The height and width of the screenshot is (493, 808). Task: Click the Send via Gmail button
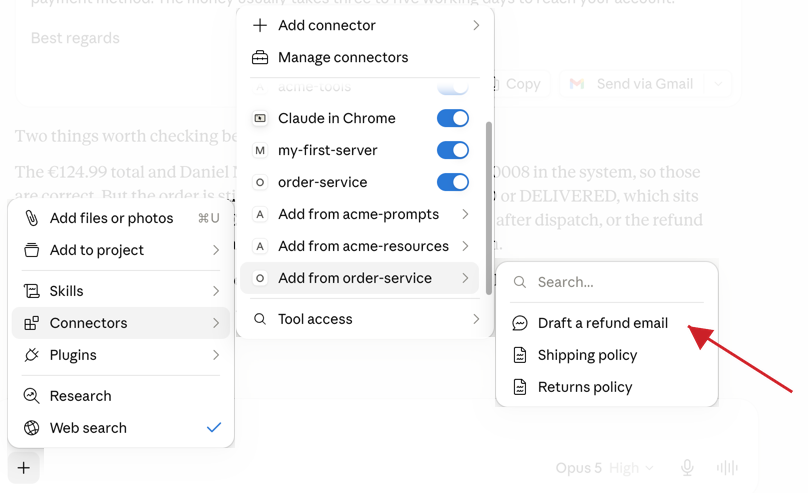[633, 84]
